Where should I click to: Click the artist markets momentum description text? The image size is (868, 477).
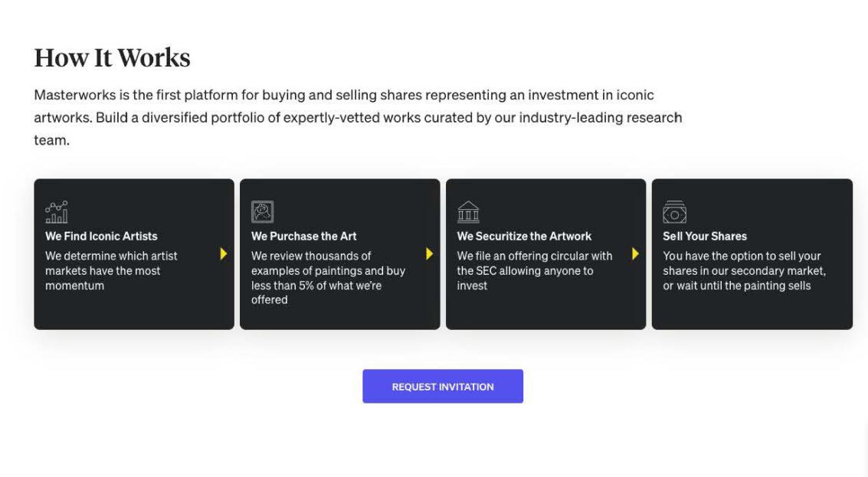pos(111,270)
